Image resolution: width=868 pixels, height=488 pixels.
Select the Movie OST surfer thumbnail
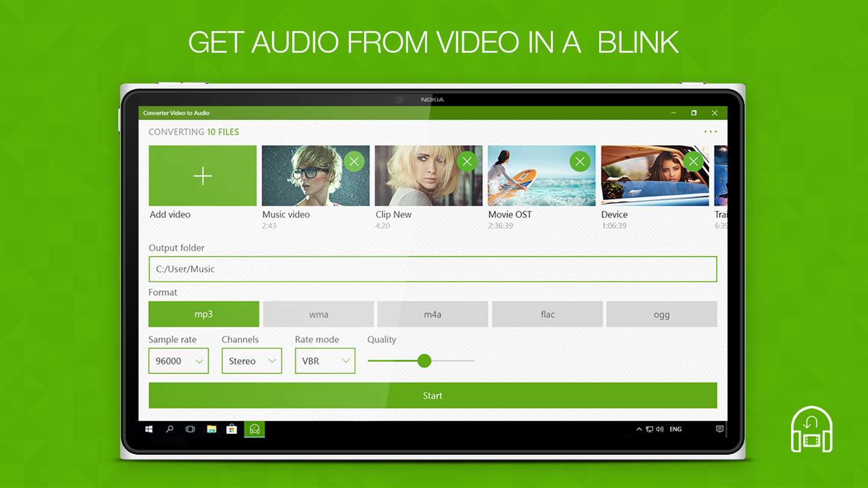(541, 176)
